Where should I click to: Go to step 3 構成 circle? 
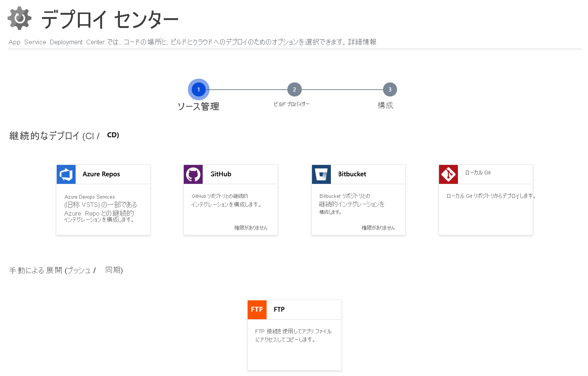390,90
